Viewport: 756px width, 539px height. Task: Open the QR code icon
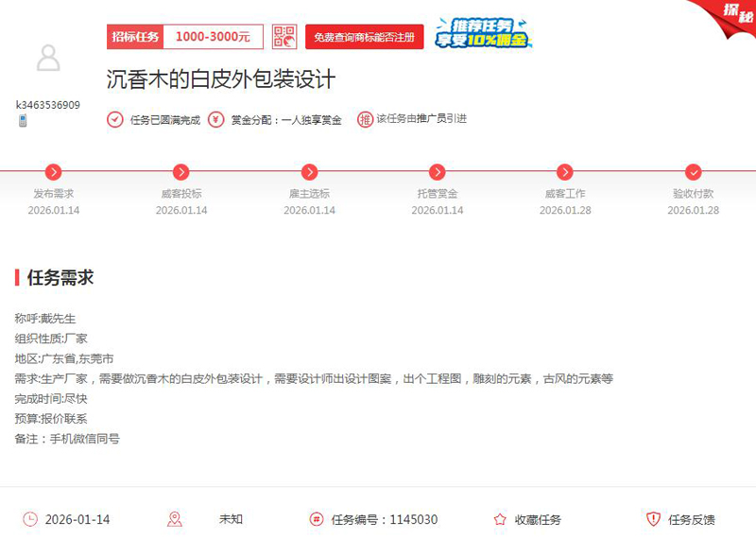click(x=284, y=37)
